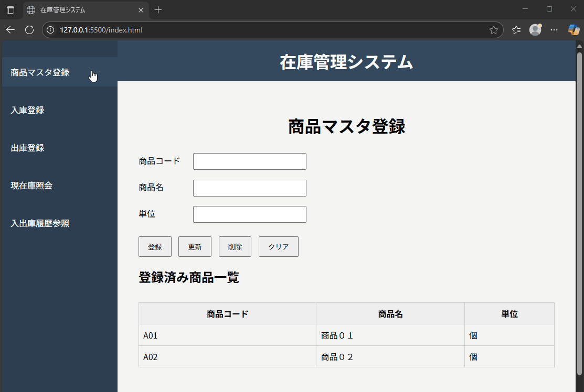The width and height of the screenshot is (584, 392).
Task: Click the 商品コード table column header
Action: tap(228, 314)
